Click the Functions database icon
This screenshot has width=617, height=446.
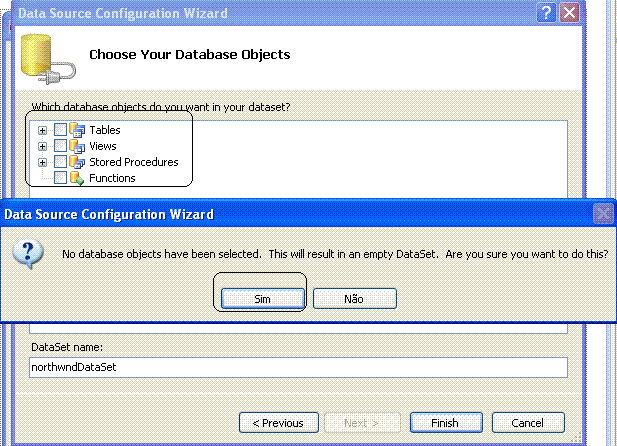tap(77, 178)
